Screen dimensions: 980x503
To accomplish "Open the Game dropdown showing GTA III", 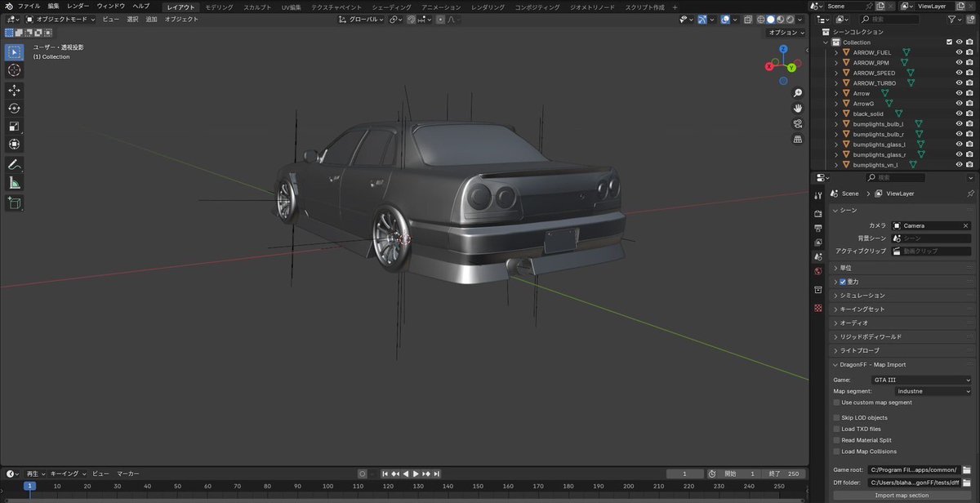I will click(x=920, y=380).
